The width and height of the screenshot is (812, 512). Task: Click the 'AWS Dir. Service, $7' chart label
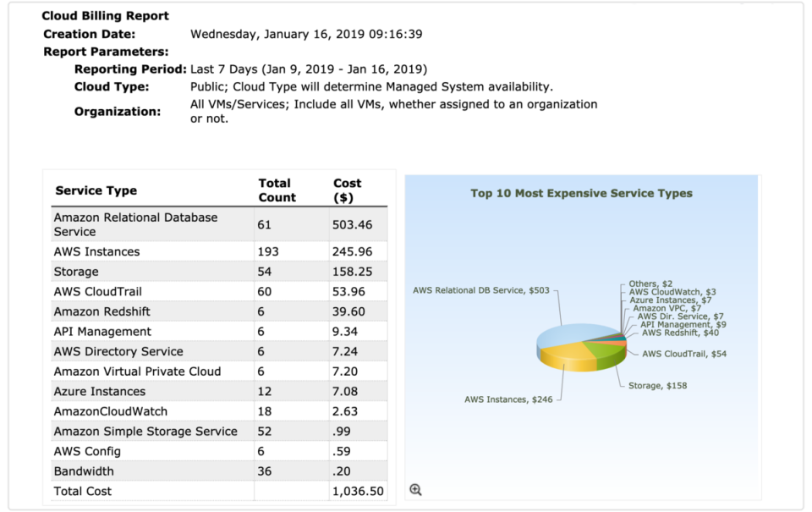coord(680,317)
